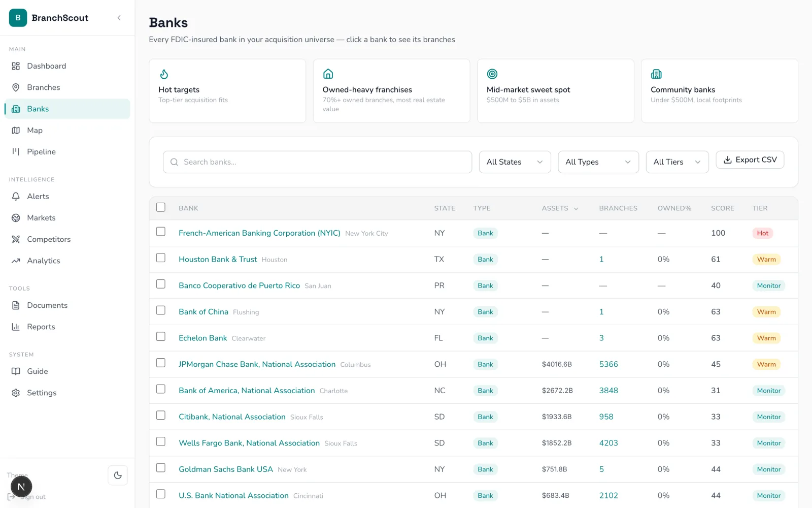Image resolution: width=812 pixels, height=508 pixels.
Task: Click the Hot tier badge
Action: pos(762,233)
